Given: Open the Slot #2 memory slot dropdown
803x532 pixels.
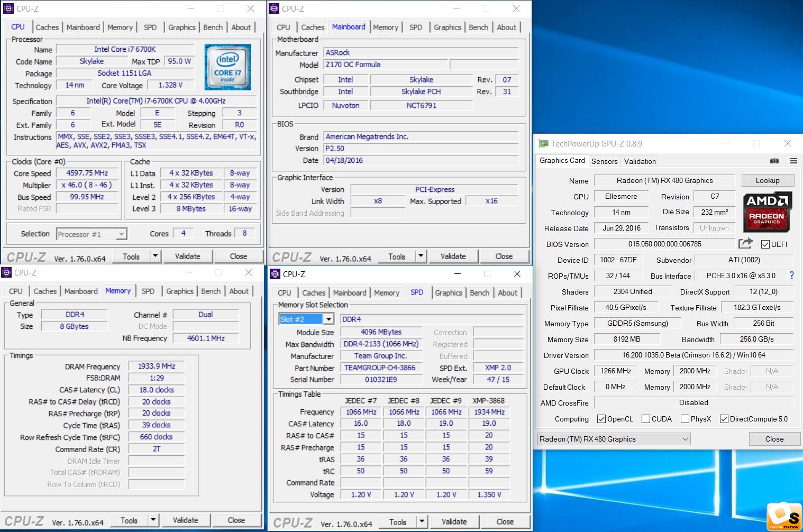Looking at the screenshot, I should (328, 319).
